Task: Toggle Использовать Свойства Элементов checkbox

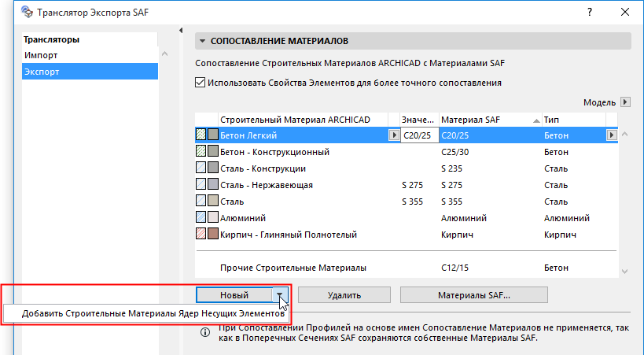Action: coord(200,83)
